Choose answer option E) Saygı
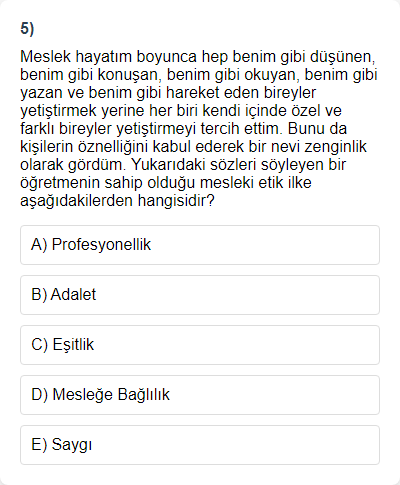This screenshot has height=485, width=400. [200, 445]
